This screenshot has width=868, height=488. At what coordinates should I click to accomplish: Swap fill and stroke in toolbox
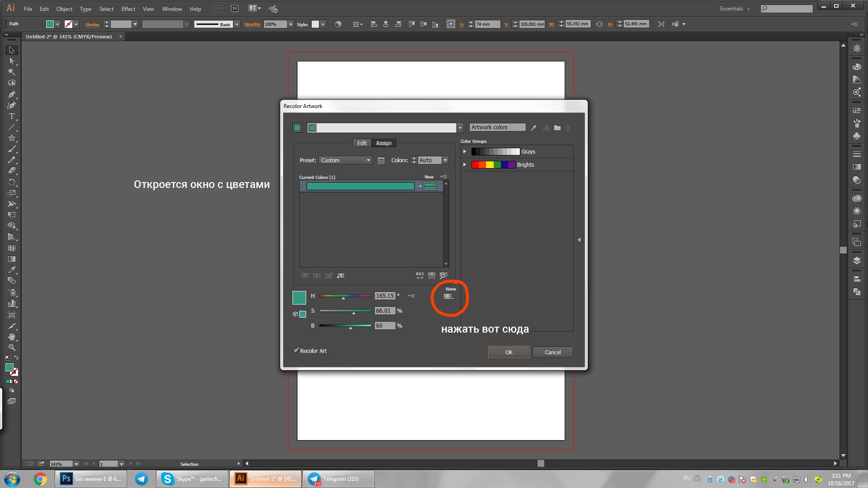click(x=16, y=357)
